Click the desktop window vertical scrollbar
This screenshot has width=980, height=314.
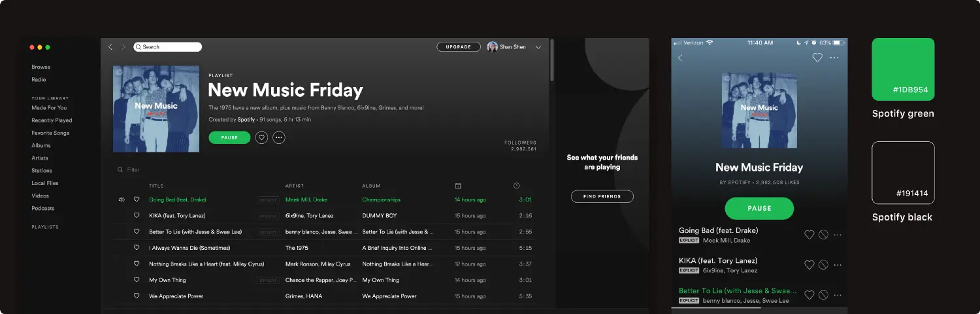coord(552,60)
